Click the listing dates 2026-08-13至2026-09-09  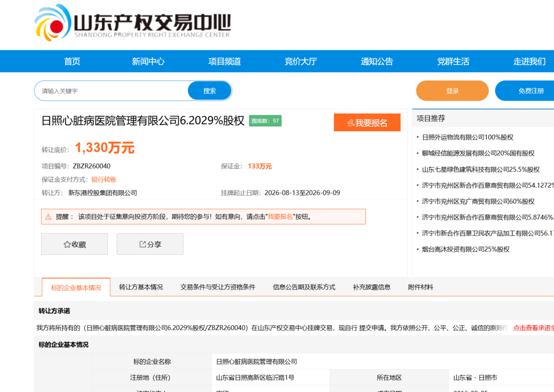302,193
